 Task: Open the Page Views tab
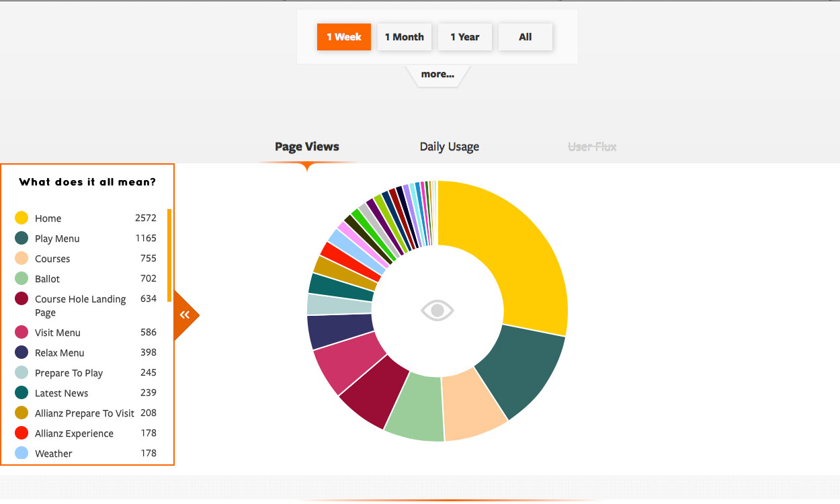pos(307,146)
